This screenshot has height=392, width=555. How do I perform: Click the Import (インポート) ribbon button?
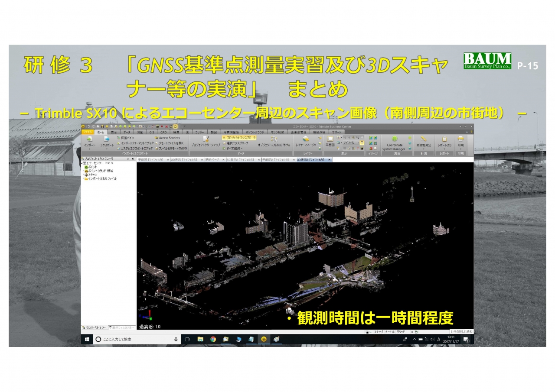[x=89, y=142]
